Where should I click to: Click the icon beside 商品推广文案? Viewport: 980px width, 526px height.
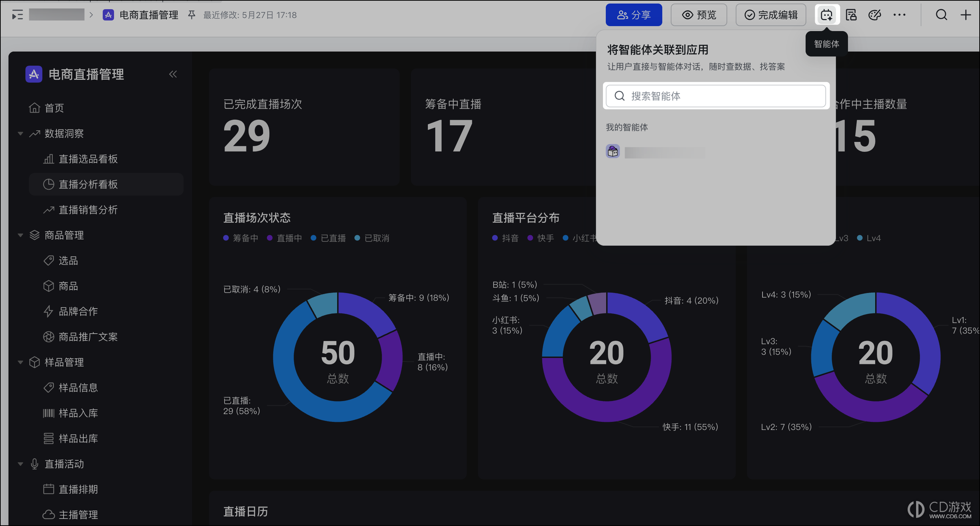pyautogui.click(x=49, y=337)
